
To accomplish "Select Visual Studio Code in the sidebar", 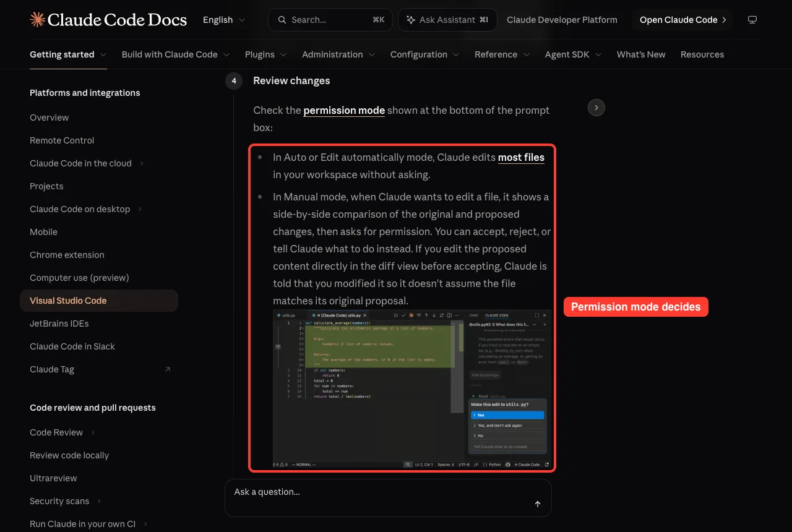I will [x=99, y=301].
